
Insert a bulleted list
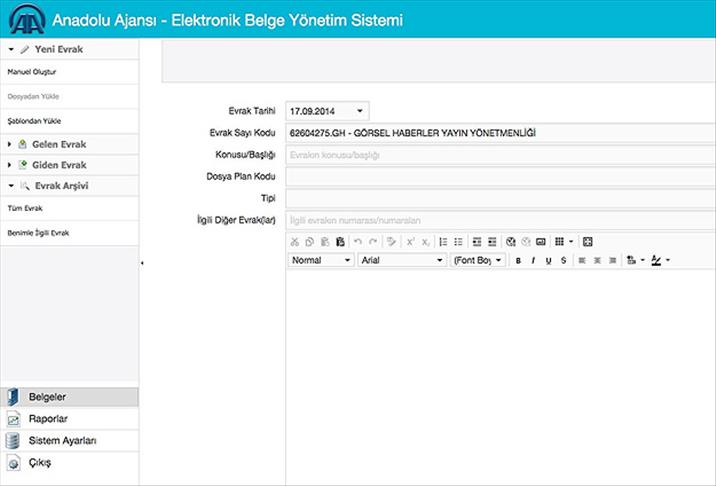pos(458,242)
